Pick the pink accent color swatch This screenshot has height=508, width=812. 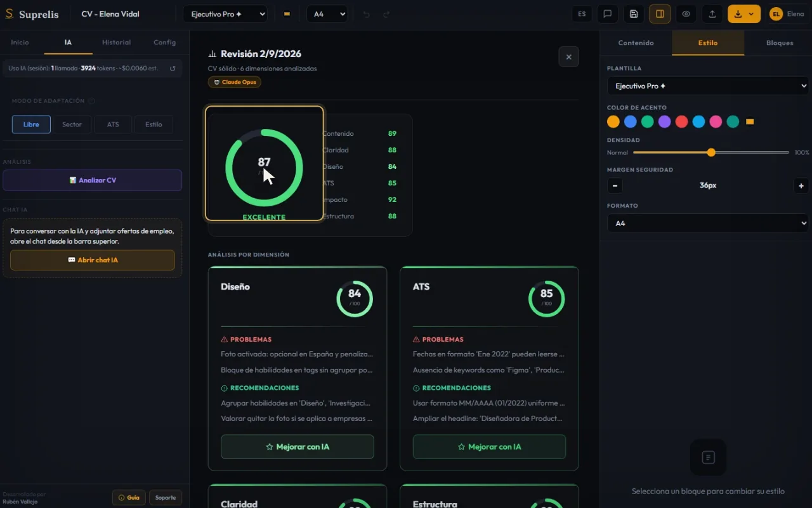click(x=716, y=122)
